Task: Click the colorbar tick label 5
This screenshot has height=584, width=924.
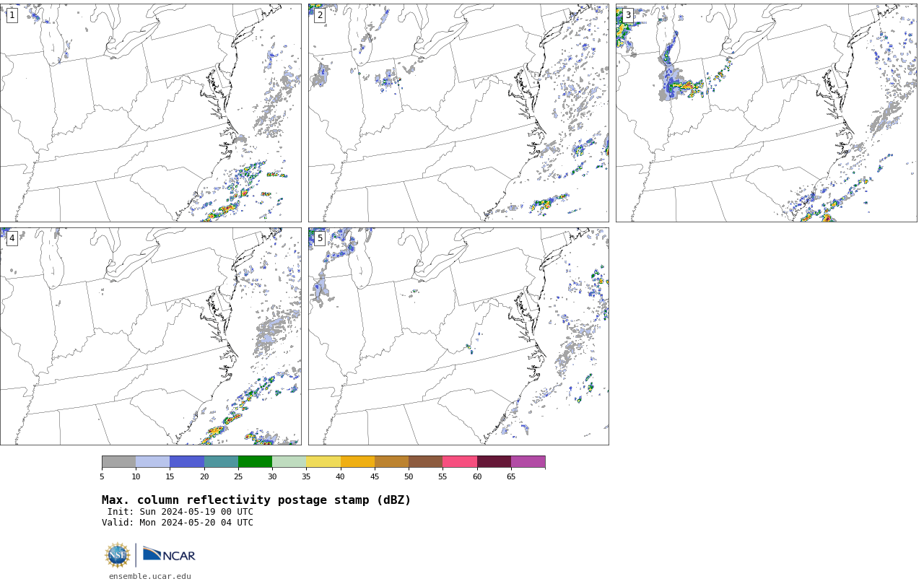Action: click(102, 476)
